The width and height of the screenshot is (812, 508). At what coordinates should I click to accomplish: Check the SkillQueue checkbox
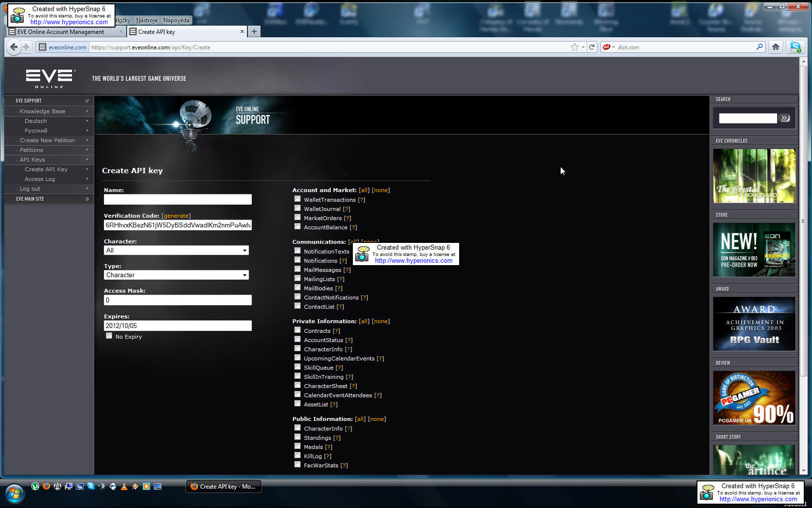click(298, 367)
